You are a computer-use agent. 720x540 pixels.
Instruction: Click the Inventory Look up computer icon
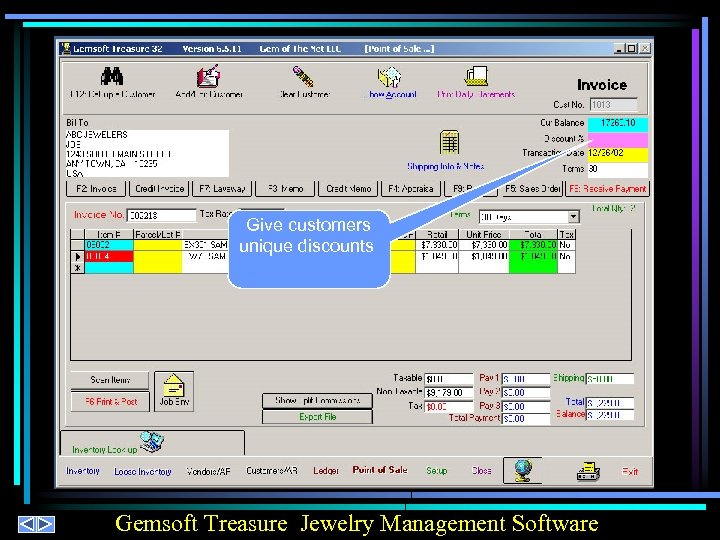tap(152, 442)
